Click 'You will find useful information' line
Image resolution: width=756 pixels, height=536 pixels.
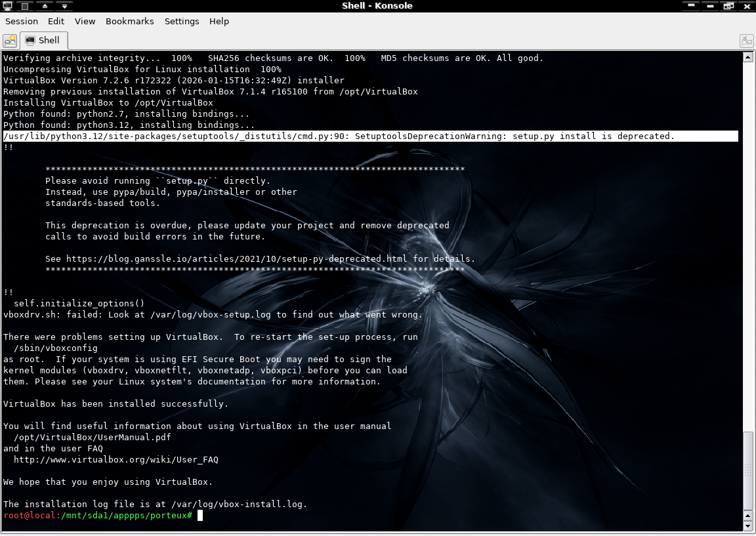click(x=197, y=426)
